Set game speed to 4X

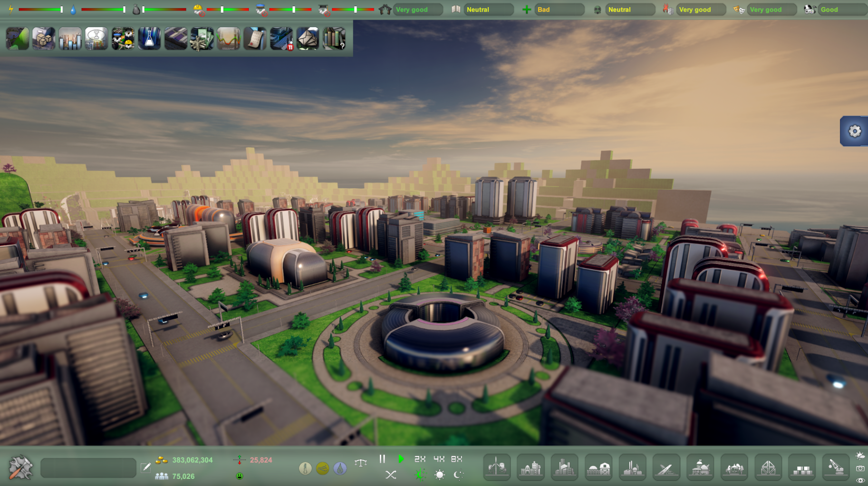click(x=439, y=459)
